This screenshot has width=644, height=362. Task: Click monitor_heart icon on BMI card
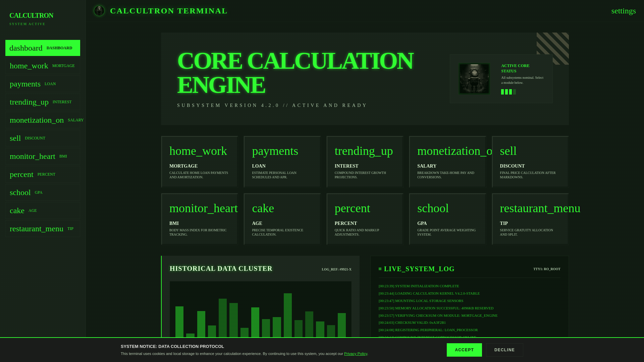pyautogui.click(x=203, y=208)
